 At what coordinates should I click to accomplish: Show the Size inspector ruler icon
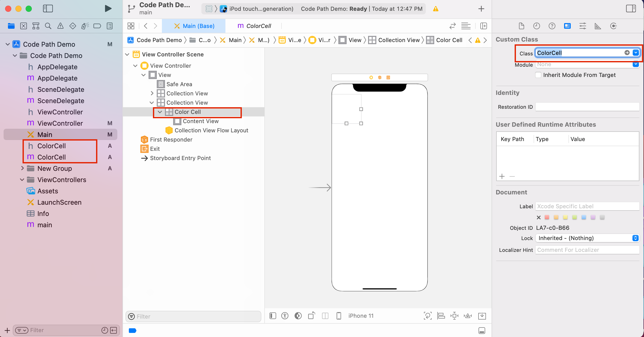(x=598, y=26)
